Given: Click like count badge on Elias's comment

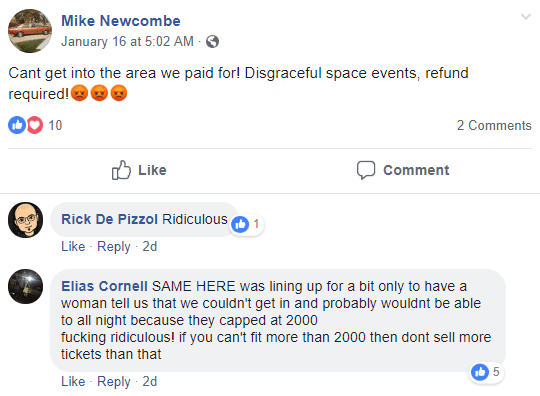Looking at the screenshot, I should point(486,372).
